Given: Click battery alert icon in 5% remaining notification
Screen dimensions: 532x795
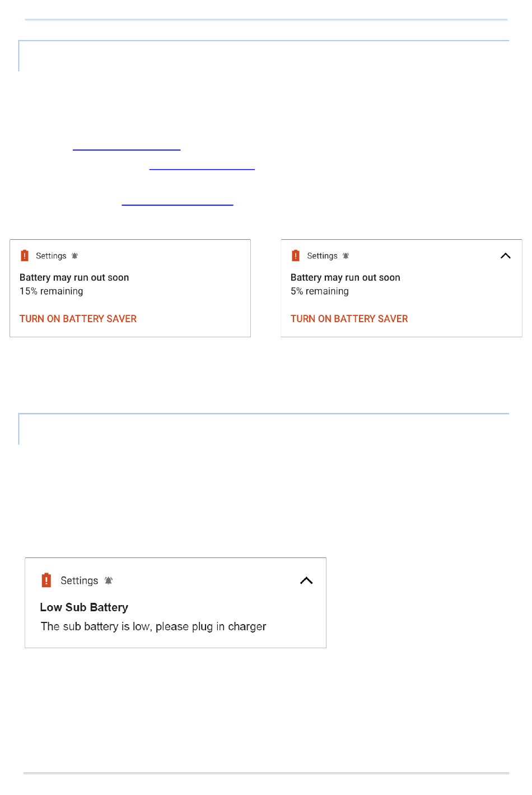Looking at the screenshot, I should 296,255.
